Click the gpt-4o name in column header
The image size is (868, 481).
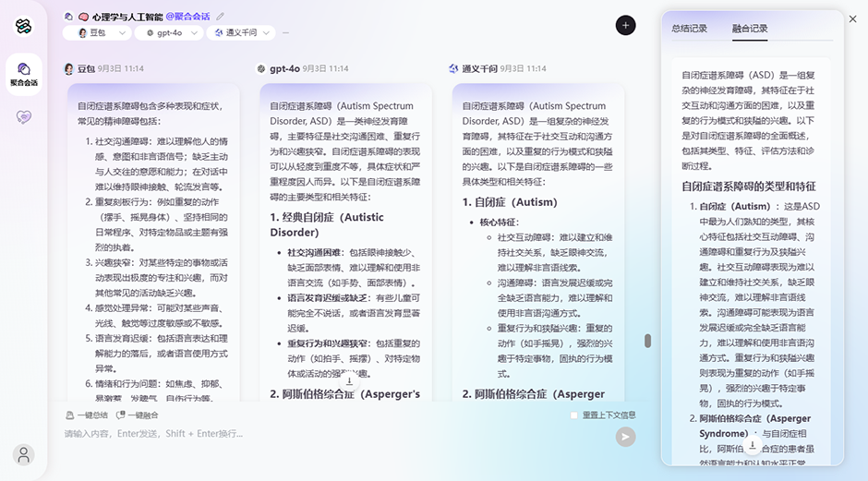(x=284, y=68)
